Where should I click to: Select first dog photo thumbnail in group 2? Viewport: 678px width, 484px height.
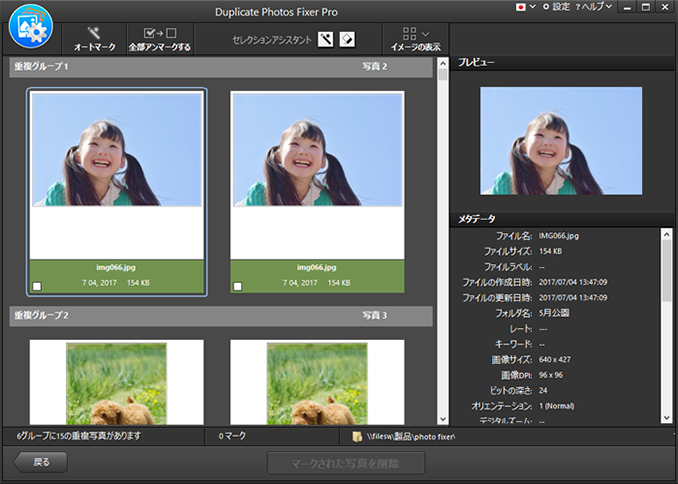coord(116,384)
